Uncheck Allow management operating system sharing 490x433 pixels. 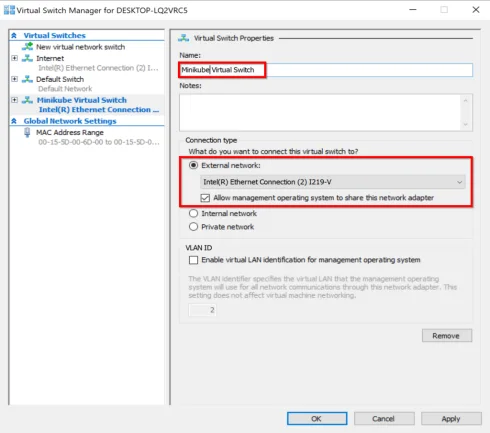click(205, 198)
